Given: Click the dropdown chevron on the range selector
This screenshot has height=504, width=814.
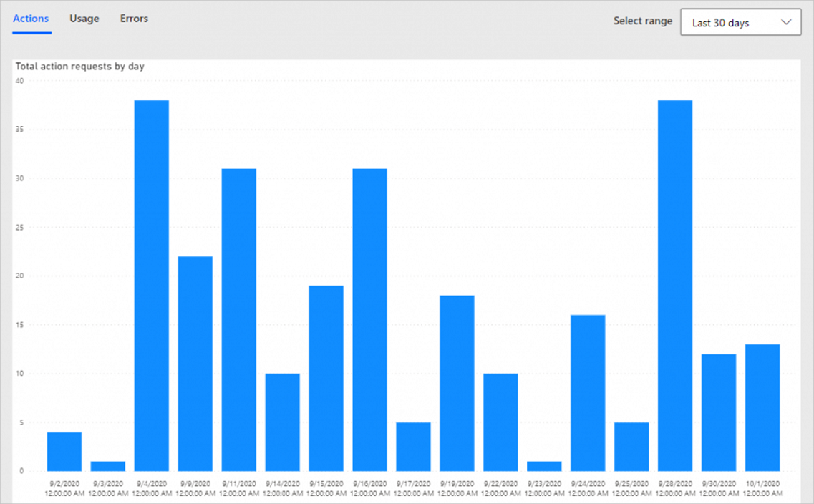Looking at the screenshot, I should 785,21.
